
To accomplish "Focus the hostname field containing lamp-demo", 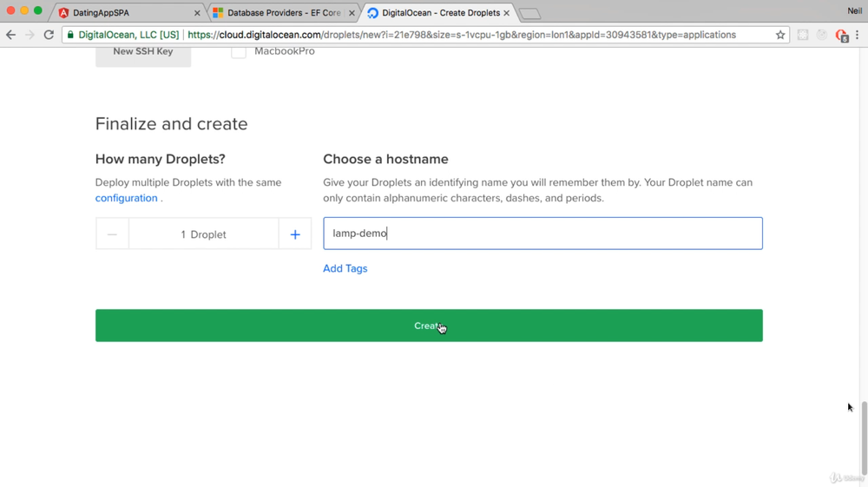I will click(x=543, y=233).
